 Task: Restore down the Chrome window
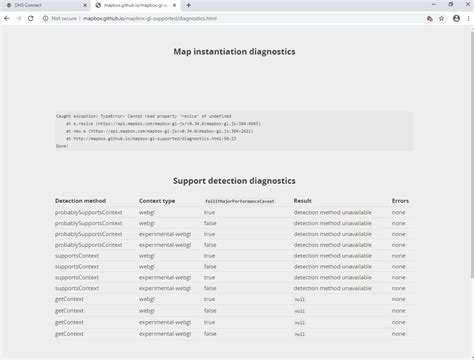[451, 5]
